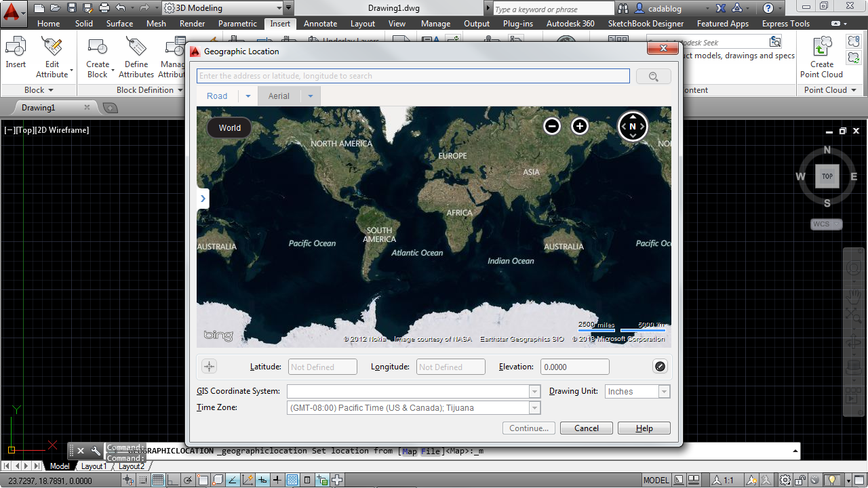Click the Autodesk Exchange X icon in title bar
Viewport: 868px width, 488px height.
click(720, 8)
